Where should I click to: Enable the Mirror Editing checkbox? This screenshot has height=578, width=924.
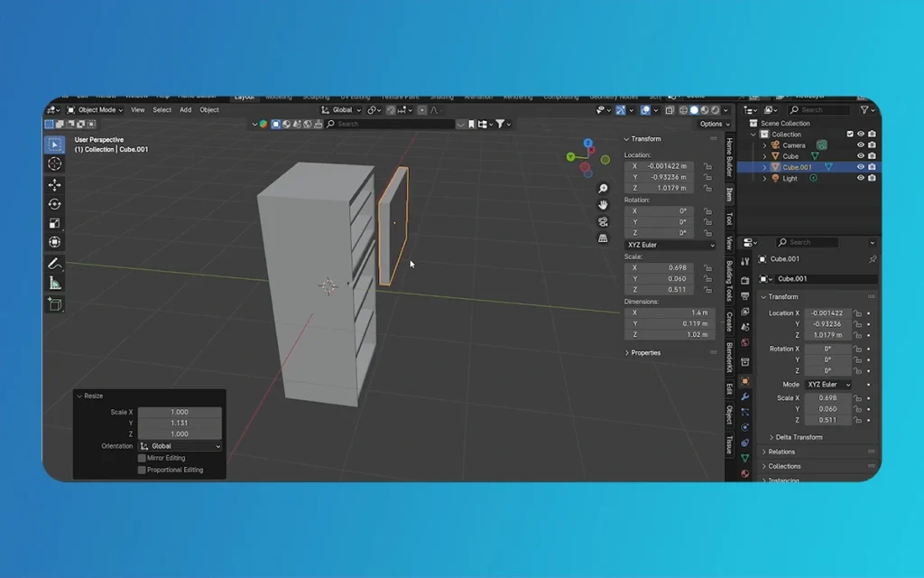pos(142,458)
